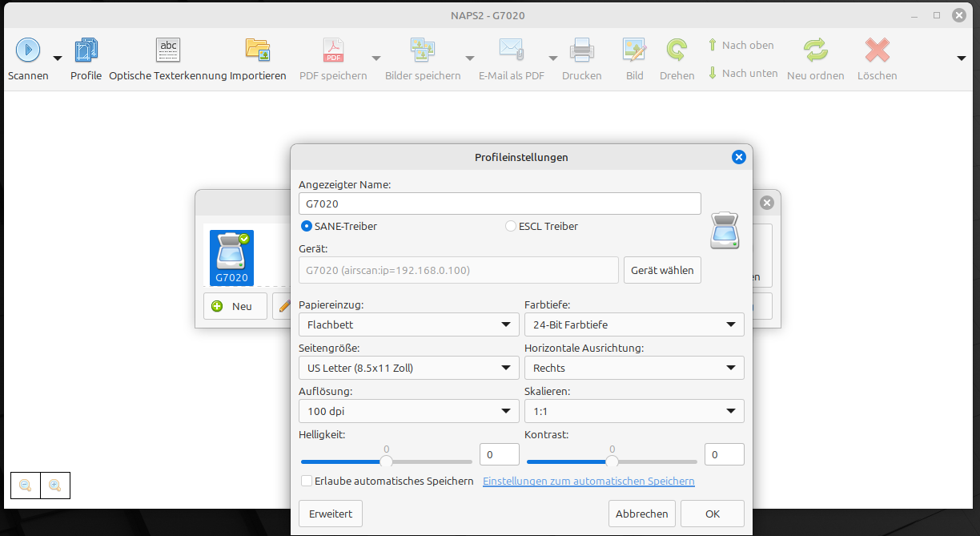Viewport: 980px width, 536px height.
Task: Click the Kontrast value box
Action: (x=725, y=454)
